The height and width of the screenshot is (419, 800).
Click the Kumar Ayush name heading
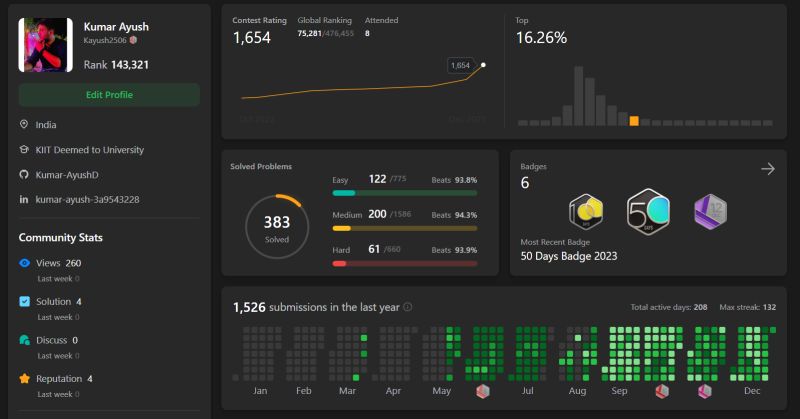click(116, 27)
